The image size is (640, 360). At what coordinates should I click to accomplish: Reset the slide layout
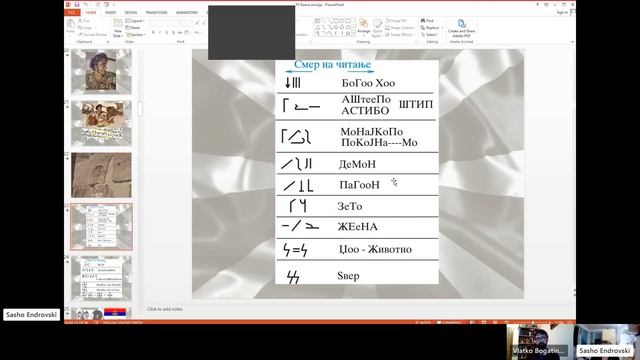coord(133,28)
